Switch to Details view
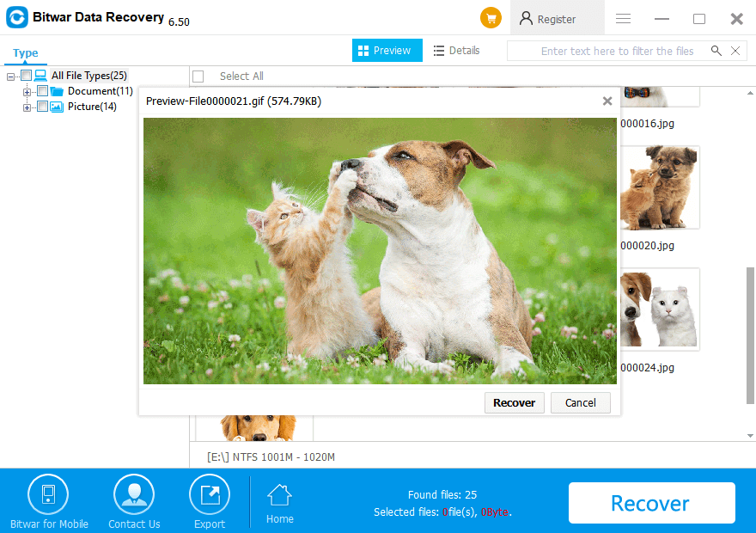 (456, 50)
